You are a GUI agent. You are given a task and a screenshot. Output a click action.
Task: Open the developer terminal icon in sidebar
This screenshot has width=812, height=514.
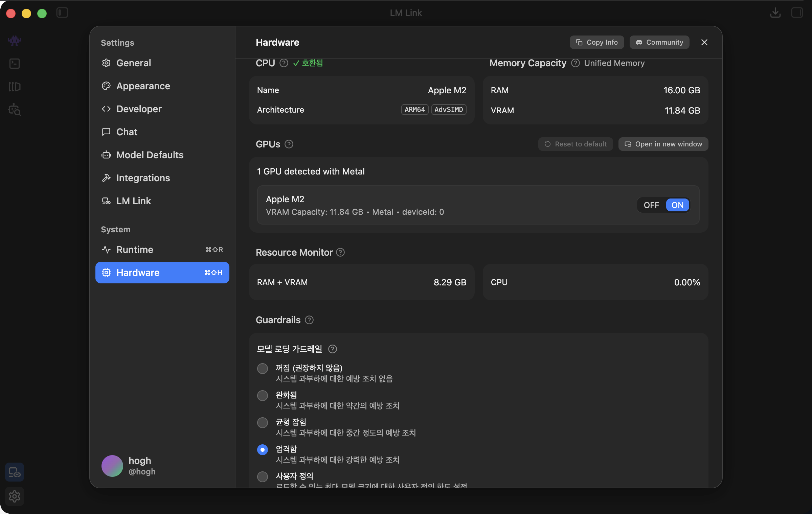coord(15,64)
